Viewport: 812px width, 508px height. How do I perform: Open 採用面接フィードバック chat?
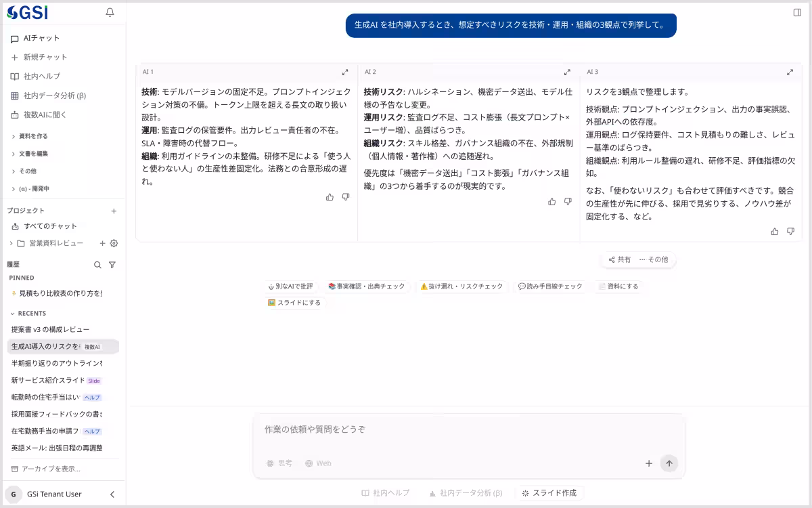(x=62, y=415)
